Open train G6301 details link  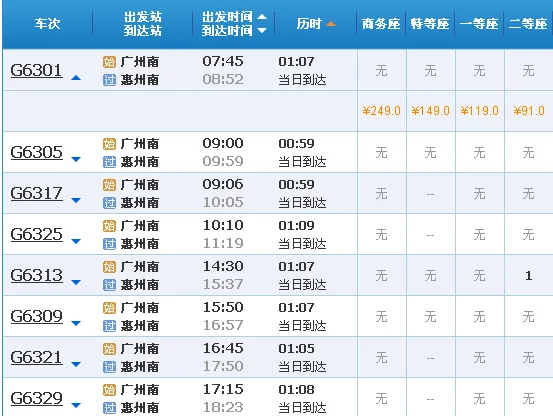(x=36, y=70)
